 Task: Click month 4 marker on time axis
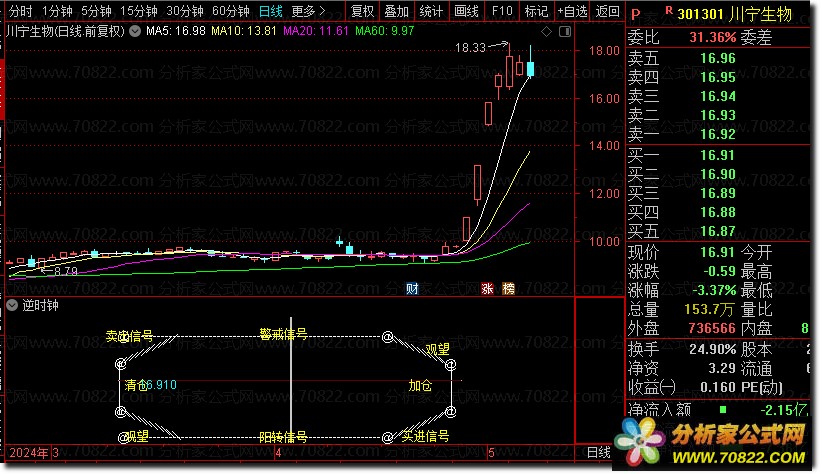click(278, 453)
